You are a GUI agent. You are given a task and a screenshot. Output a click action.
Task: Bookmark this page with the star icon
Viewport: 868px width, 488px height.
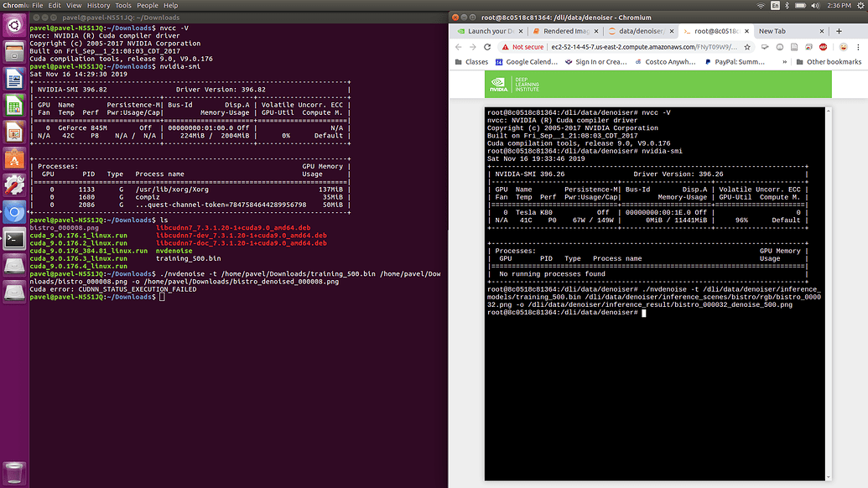point(746,47)
